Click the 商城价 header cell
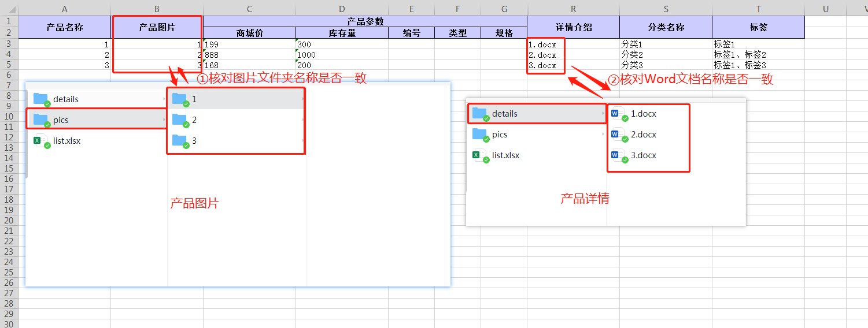The width and height of the screenshot is (868, 328). click(x=249, y=33)
